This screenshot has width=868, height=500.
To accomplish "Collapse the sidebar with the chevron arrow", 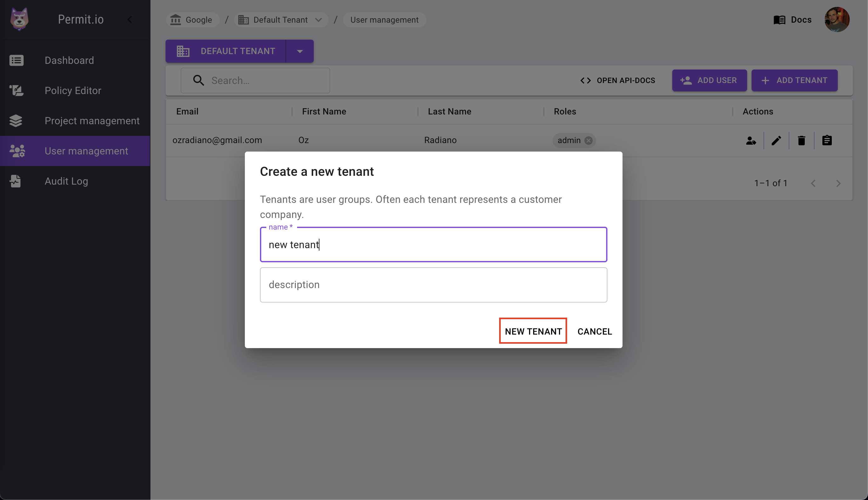I will pos(130,19).
